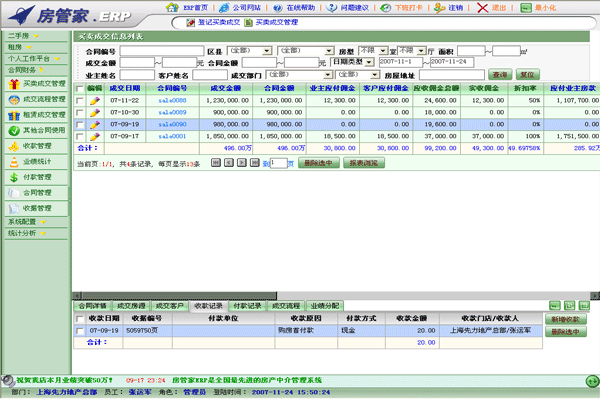Image resolution: width=600 pixels, height=400 pixels.
Task: Toggle select-all checkbox in table header
Action: point(80,89)
